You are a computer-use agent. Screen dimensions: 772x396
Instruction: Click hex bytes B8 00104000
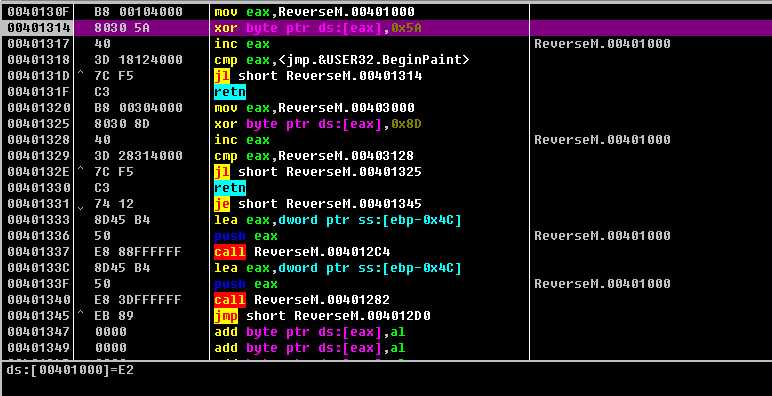click(x=138, y=11)
